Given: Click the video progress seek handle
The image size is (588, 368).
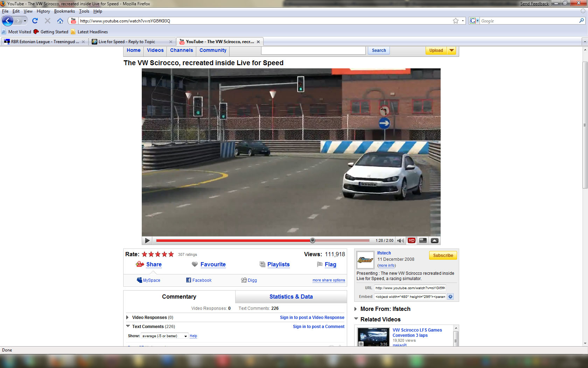Looking at the screenshot, I should point(313,240).
